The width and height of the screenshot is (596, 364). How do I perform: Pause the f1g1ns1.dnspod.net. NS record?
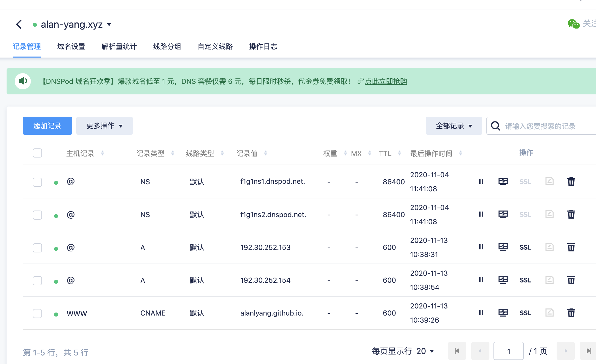click(x=481, y=181)
